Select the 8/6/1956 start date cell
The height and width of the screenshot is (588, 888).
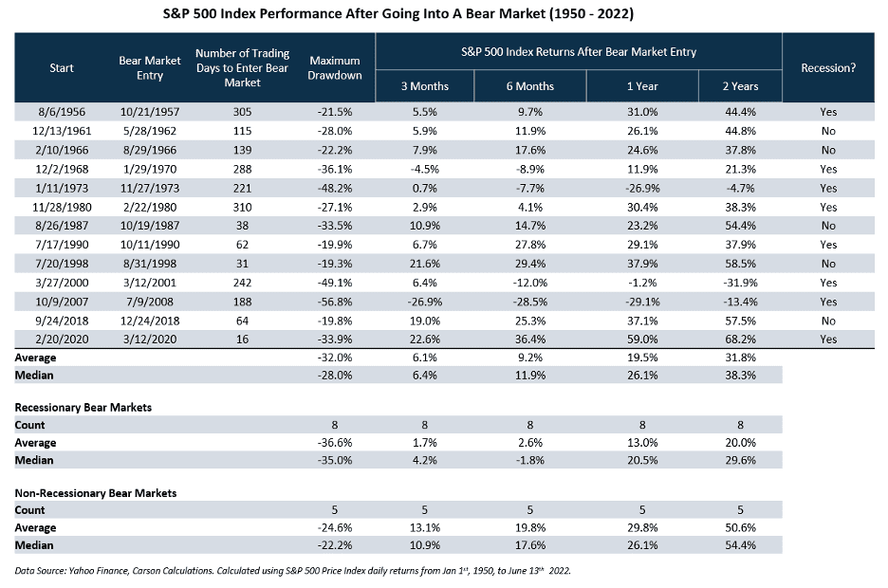tap(62, 111)
